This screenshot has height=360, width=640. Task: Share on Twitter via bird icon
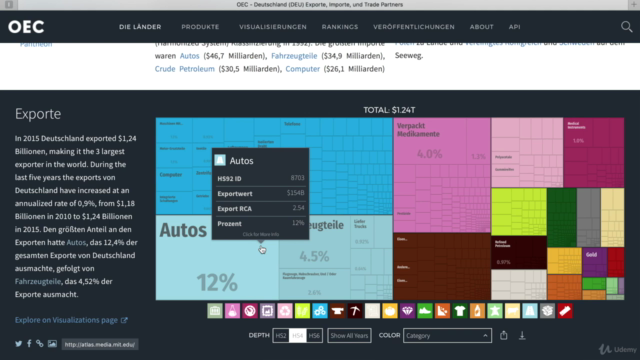click(19, 344)
